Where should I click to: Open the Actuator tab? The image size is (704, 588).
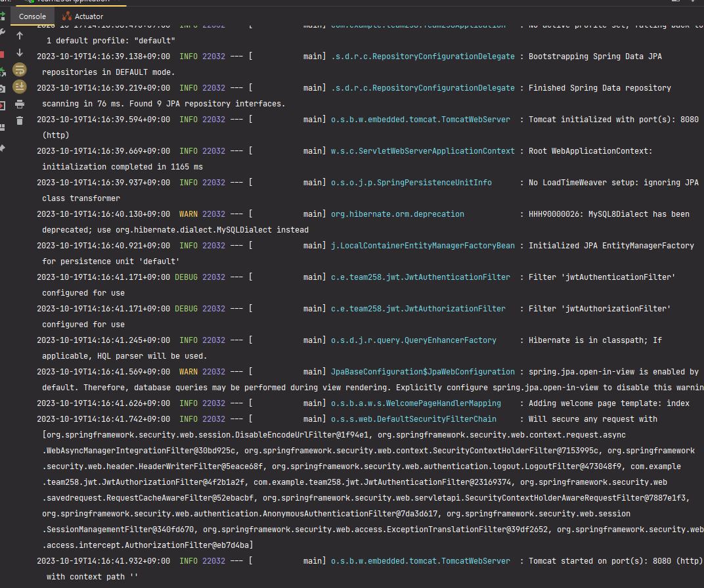point(83,16)
